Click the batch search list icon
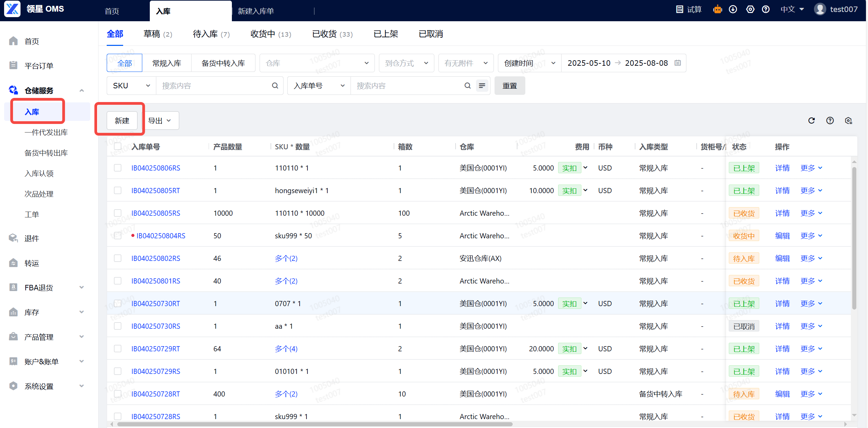 (x=482, y=86)
